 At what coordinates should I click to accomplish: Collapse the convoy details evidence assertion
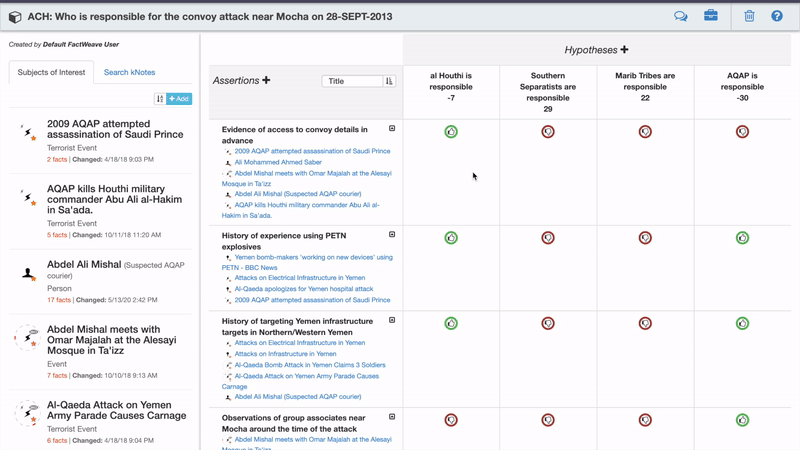pos(392,129)
